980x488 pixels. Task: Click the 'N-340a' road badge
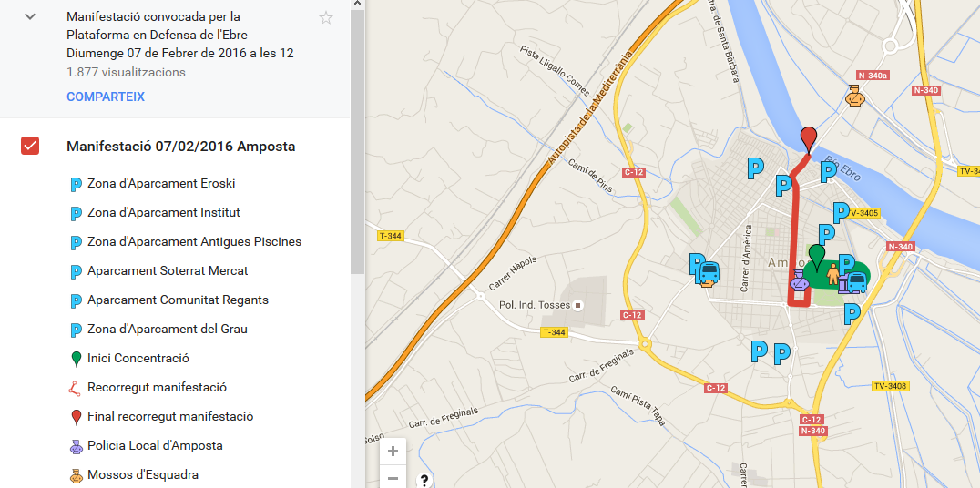click(x=873, y=76)
